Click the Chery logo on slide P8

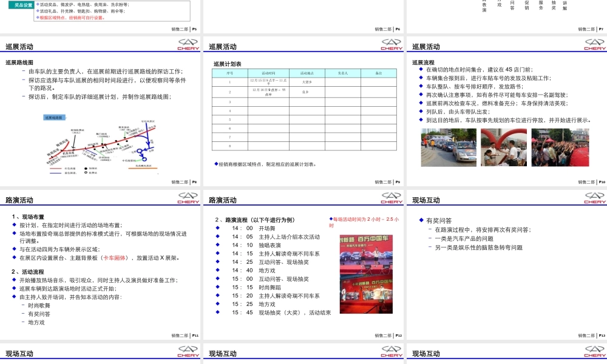(x=188, y=44)
